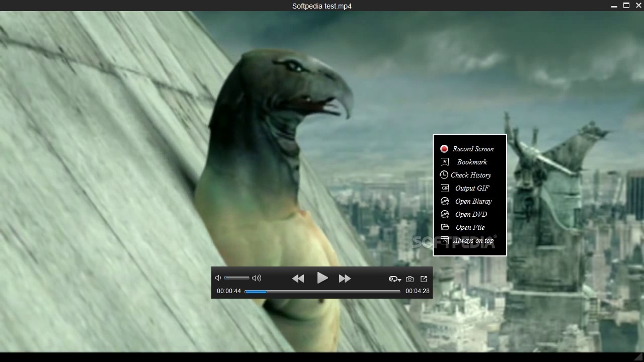This screenshot has height=362, width=644.
Task: Toggle the Always on top checkbox icon
Action: click(445, 240)
